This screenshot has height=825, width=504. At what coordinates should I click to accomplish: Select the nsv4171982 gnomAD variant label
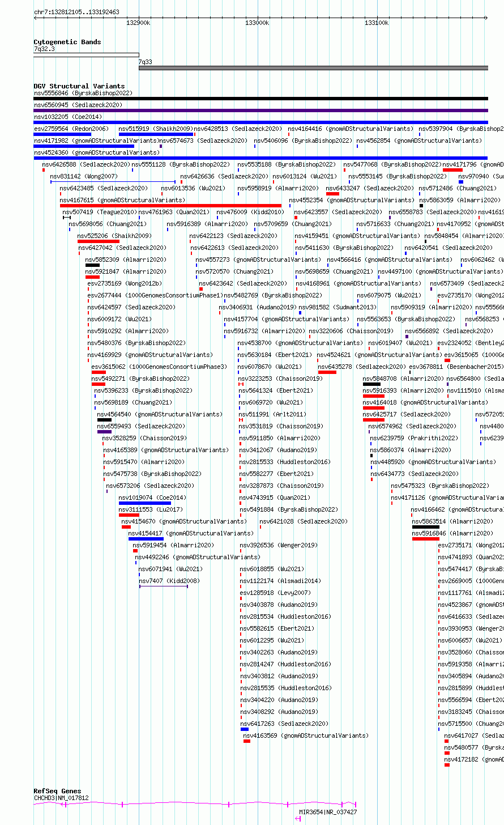point(97,141)
